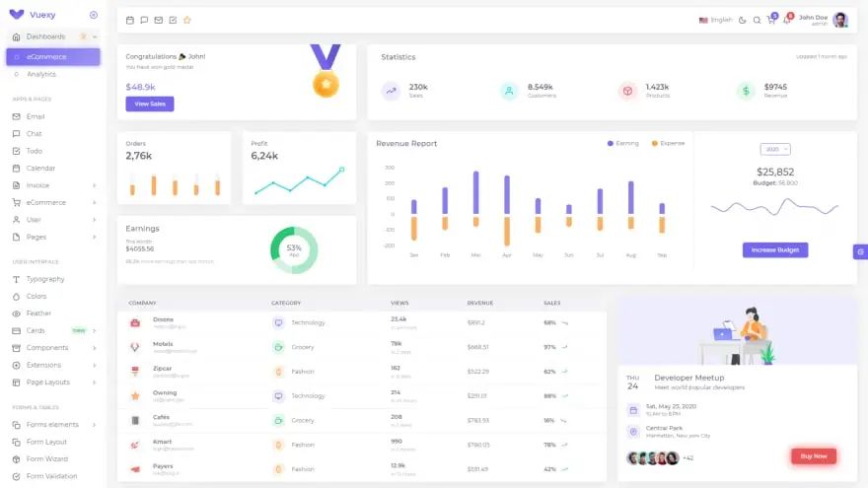
Task: Collapse the Dashboards menu group
Action: (x=53, y=36)
